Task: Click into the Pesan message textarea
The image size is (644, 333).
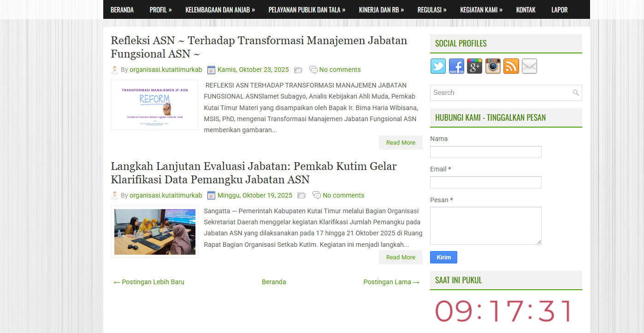Action: click(485, 225)
